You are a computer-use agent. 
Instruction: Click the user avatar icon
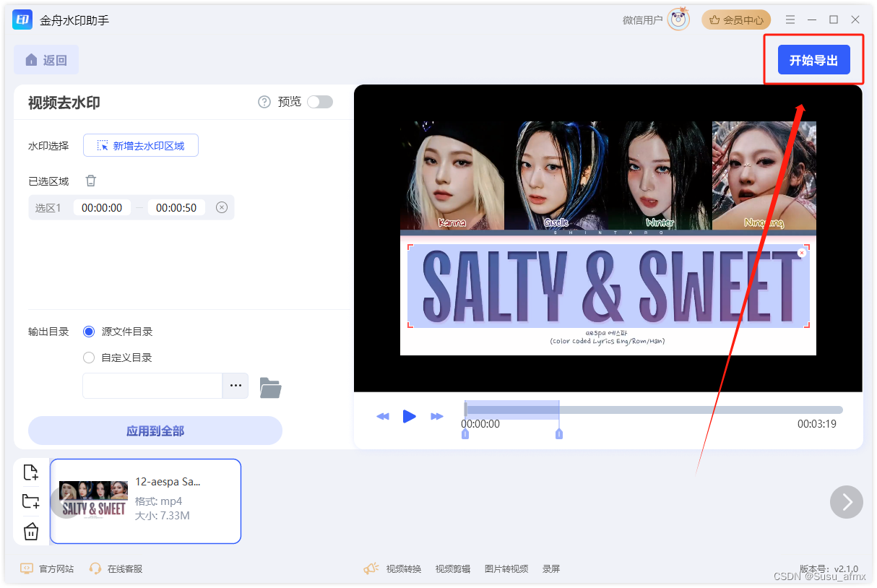678,19
